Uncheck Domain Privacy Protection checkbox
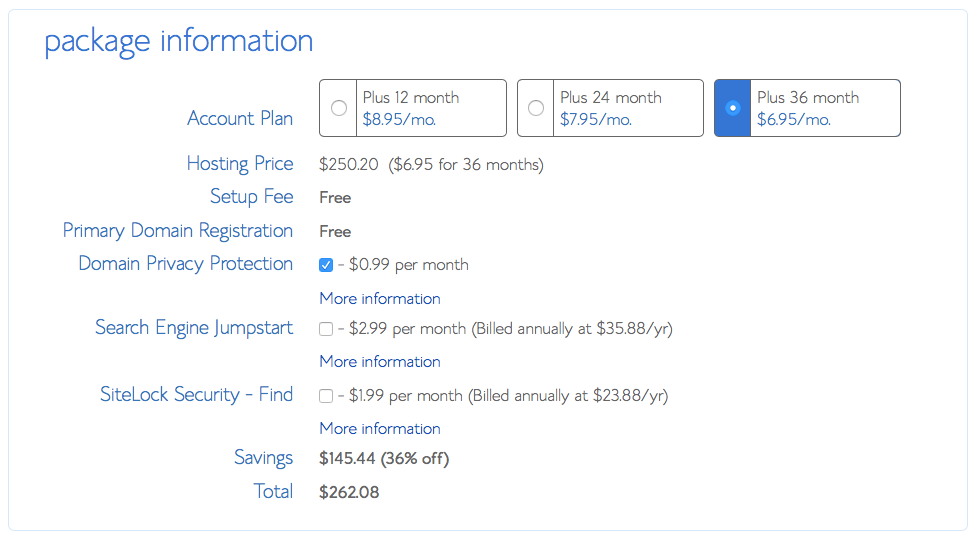 (326, 265)
